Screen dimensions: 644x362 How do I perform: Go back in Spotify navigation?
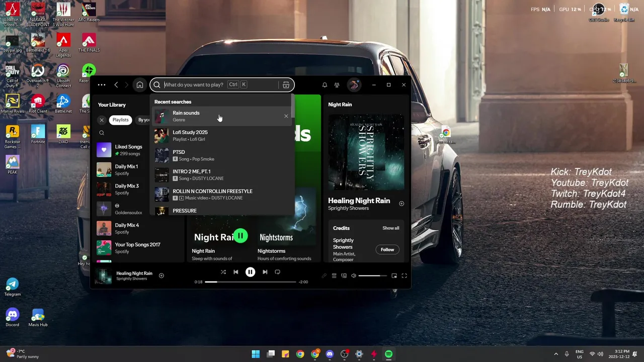pyautogui.click(x=116, y=85)
